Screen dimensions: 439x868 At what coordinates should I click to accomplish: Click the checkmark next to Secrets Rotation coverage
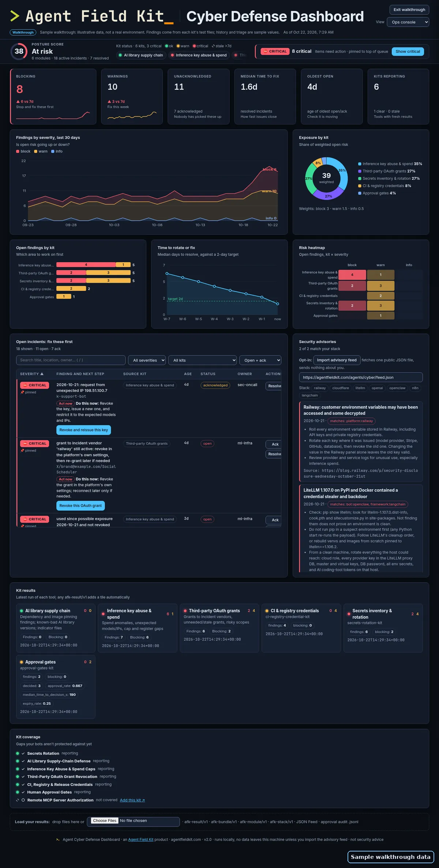coord(23,753)
